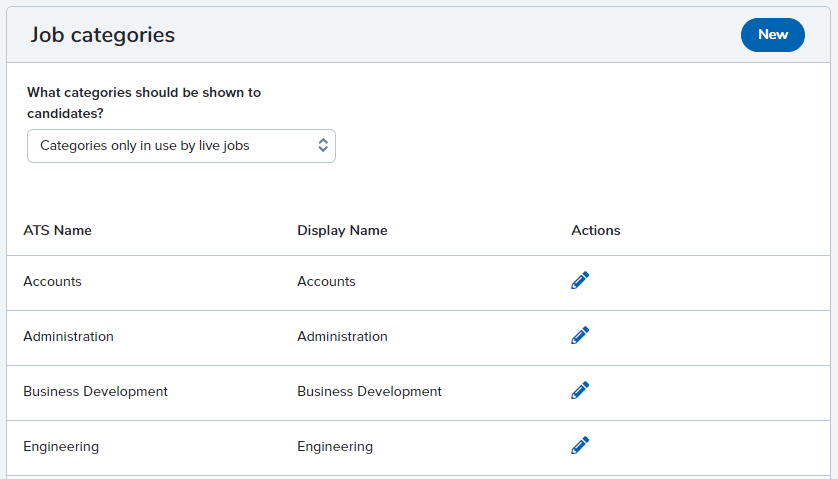The width and height of the screenshot is (838, 479).
Task: Click the Accounts display name
Action: tap(326, 282)
